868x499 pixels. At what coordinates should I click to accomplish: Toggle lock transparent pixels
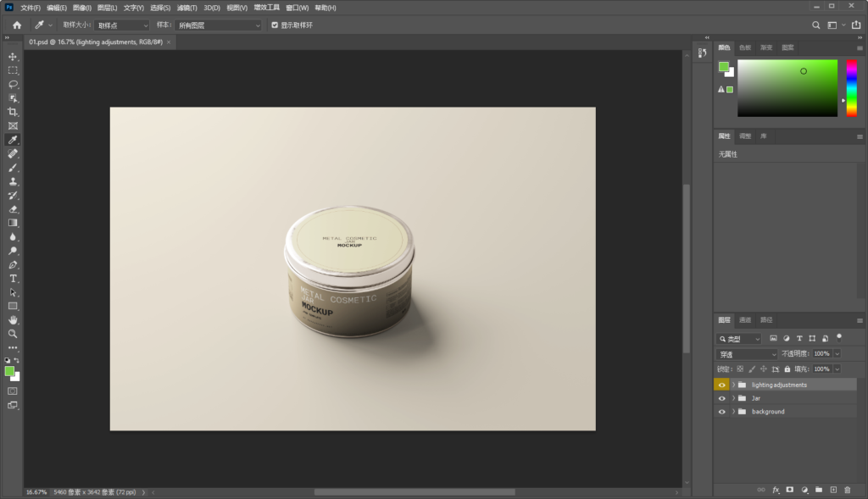click(x=740, y=369)
